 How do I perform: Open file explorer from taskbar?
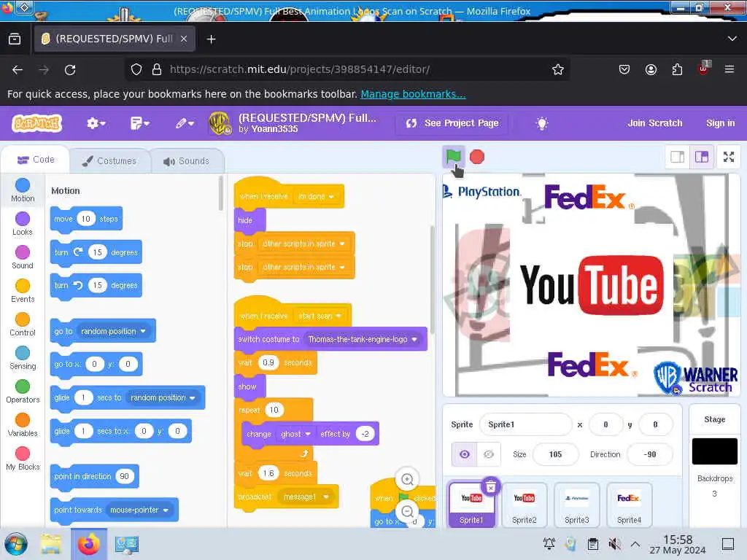point(51,544)
